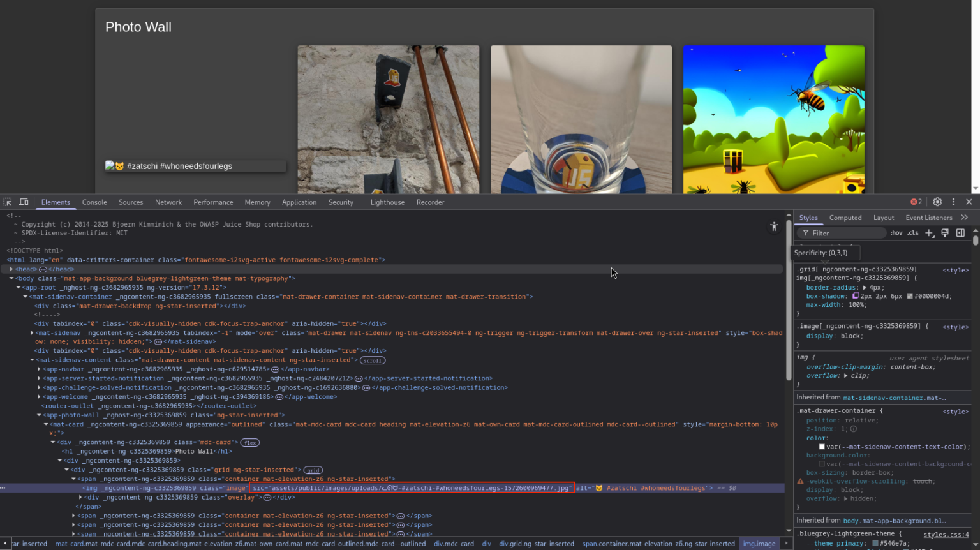The width and height of the screenshot is (980, 550).
Task: Click the #0000004d box-shadow color swatch
Action: click(910, 296)
